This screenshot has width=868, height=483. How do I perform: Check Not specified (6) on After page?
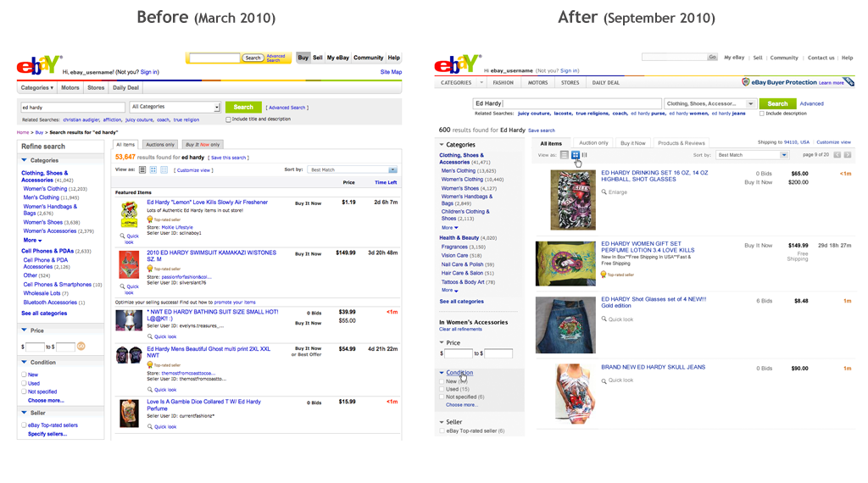point(442,397)
